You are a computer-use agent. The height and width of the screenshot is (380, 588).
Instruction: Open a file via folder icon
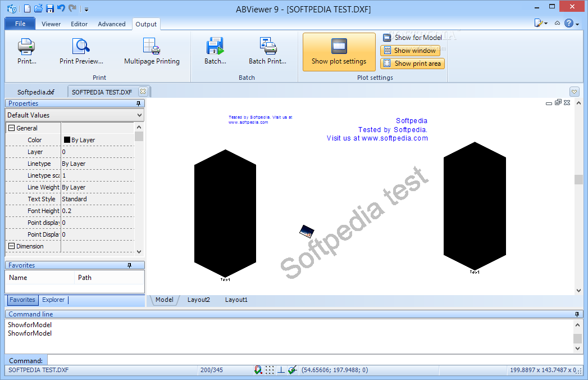pos(38,8)
